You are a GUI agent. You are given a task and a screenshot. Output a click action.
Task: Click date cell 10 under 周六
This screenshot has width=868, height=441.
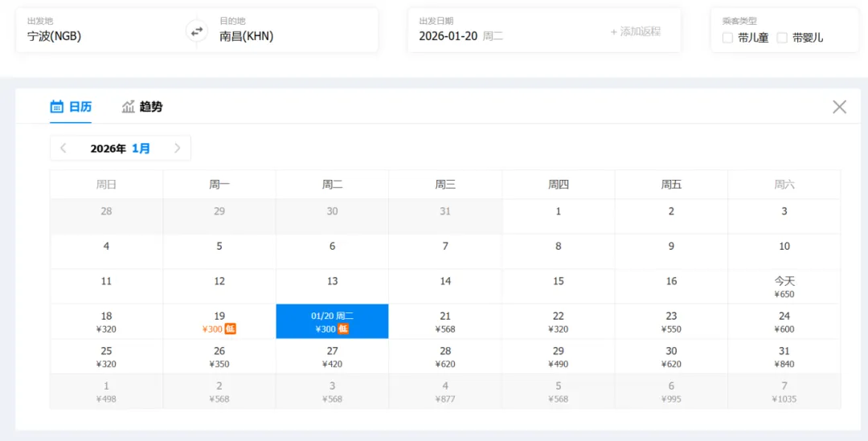(784, 251)
